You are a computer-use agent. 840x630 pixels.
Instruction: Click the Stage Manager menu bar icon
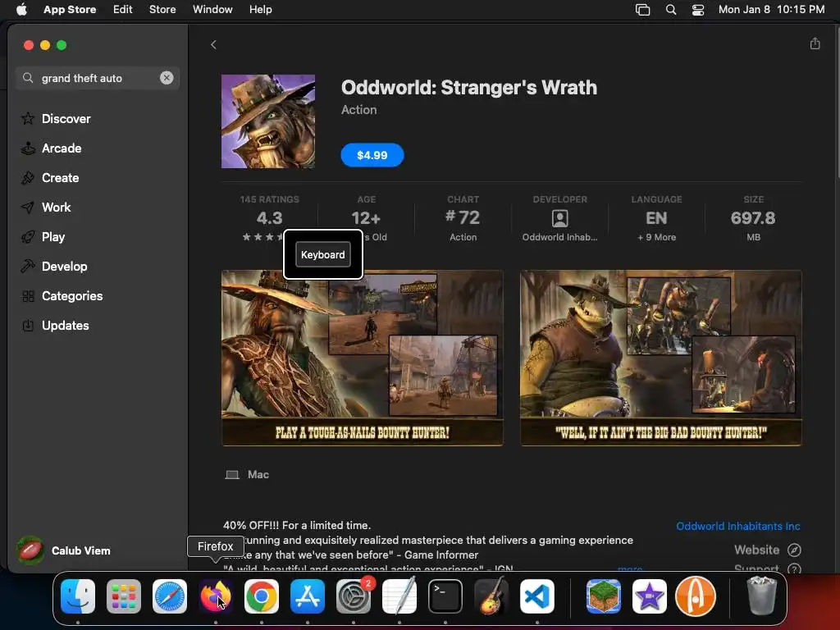(x=642, y=10)
